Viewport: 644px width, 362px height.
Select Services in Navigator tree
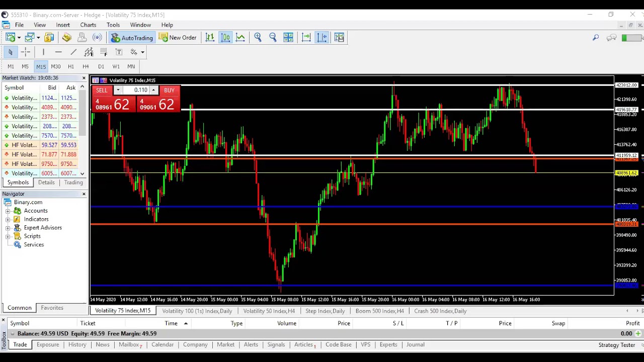(x=34, y=244)
